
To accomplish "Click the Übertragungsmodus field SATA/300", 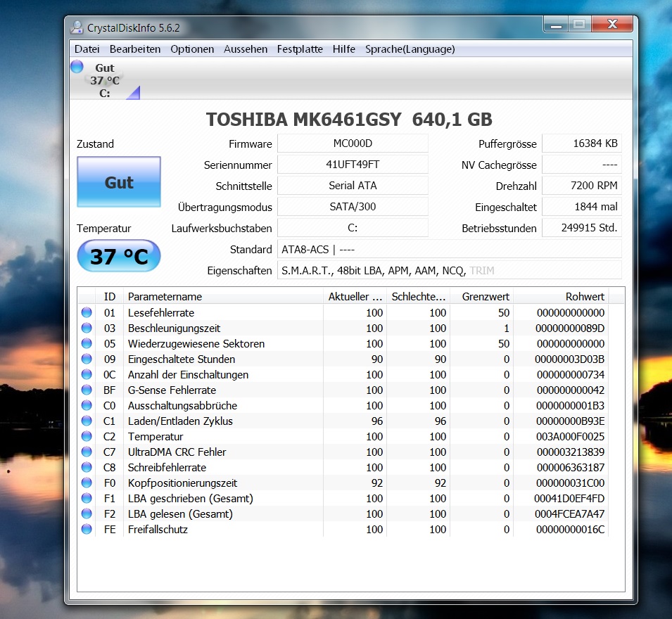I will point(353,207).
